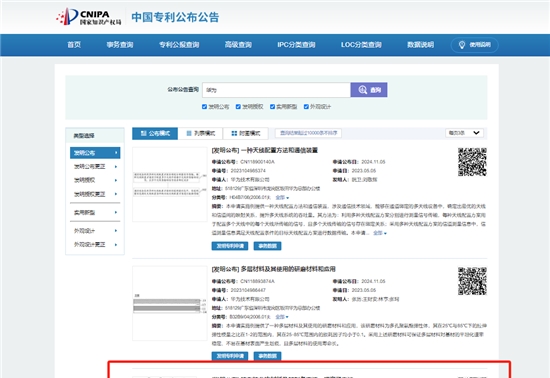Switch to 附图模式 tab
550x378 pixels.
point(246,133)
